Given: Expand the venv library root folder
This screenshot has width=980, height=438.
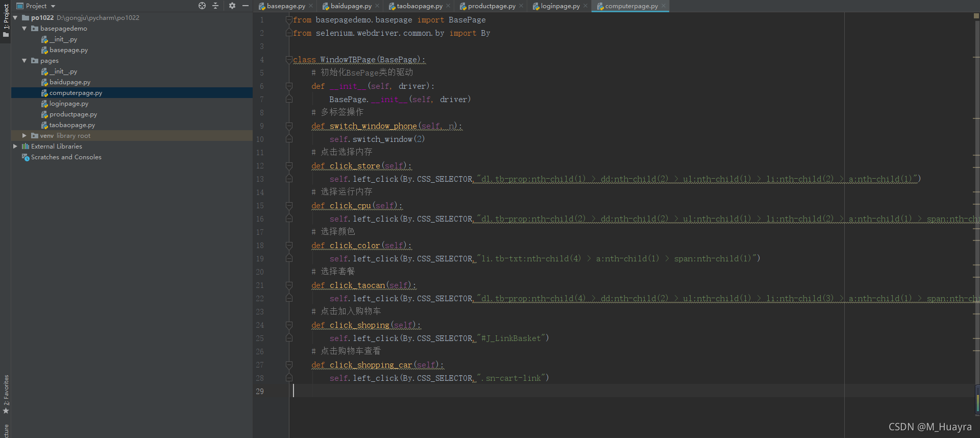Looking at the screenshot, I should [24, 135].
